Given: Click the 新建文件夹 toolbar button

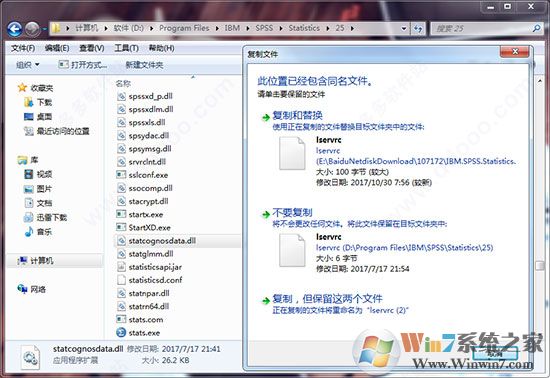Looking at the screenshot, I should (x=144, y=65).
